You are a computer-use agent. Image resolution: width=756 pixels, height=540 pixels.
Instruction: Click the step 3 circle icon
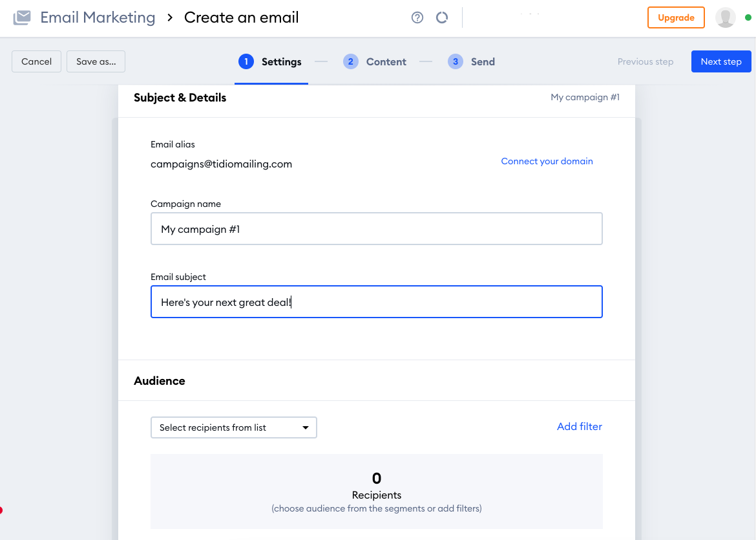coord(455,62)
